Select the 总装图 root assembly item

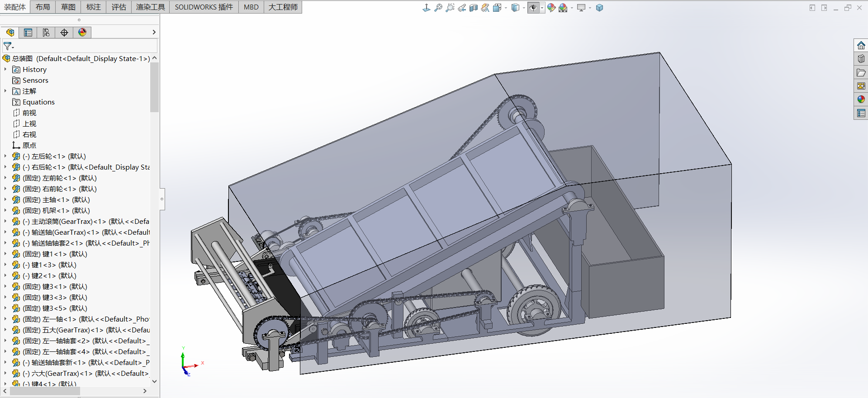76,58
